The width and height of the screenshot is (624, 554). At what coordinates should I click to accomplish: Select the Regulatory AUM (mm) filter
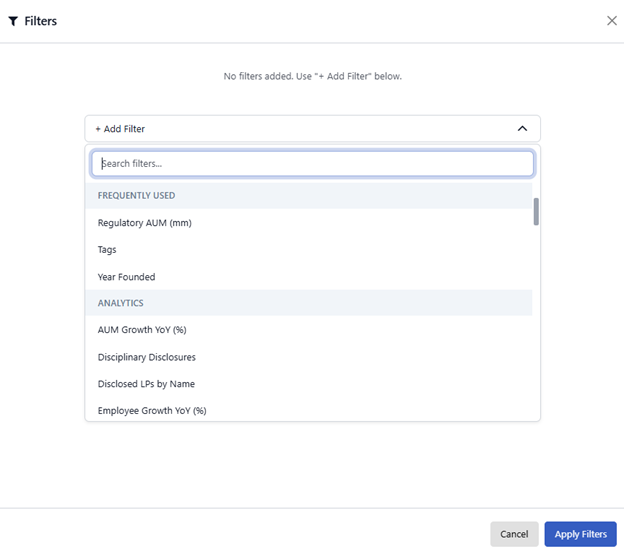tap(145, 223)
